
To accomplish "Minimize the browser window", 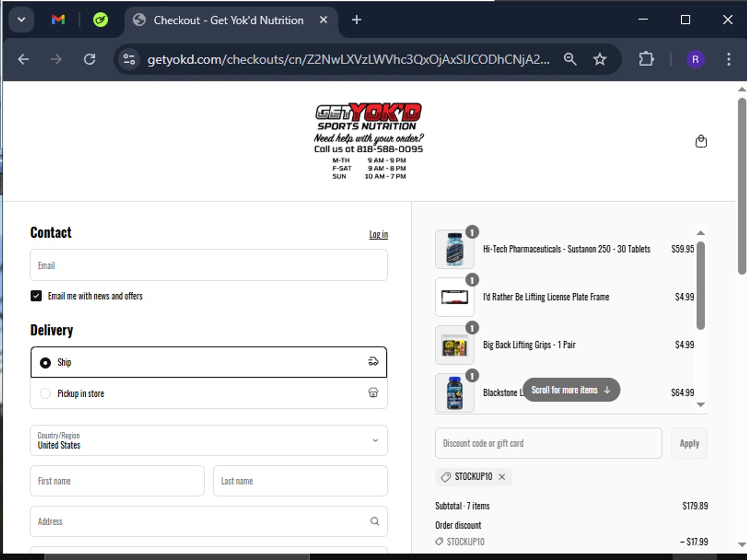I will (x=643, y=20).
